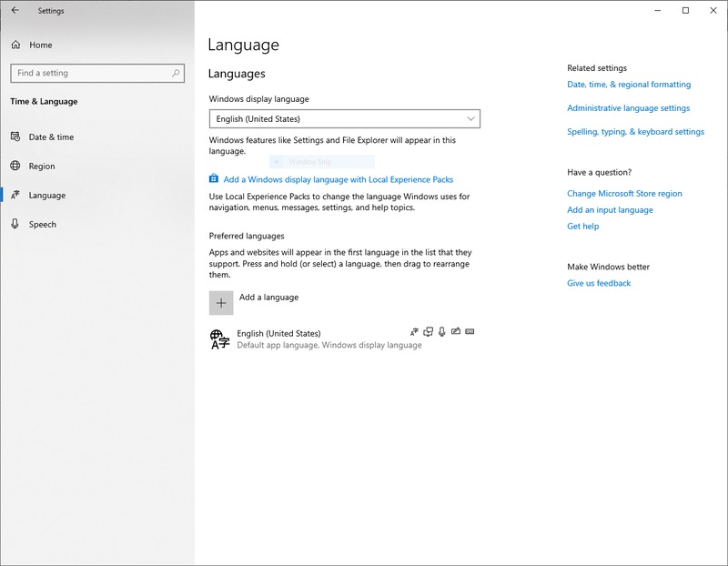Click the display language feature icon

pos(414,332)
